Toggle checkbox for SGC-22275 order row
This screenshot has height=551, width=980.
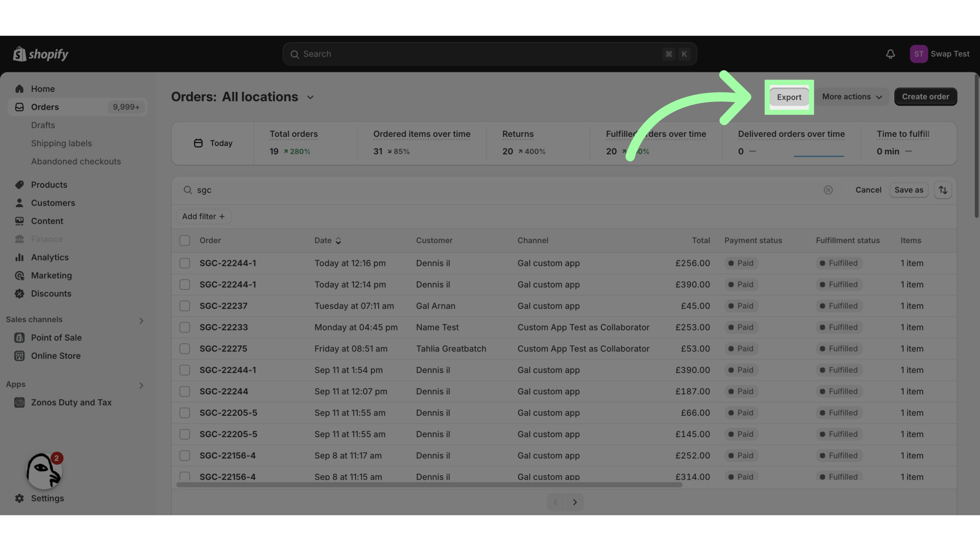184,348
